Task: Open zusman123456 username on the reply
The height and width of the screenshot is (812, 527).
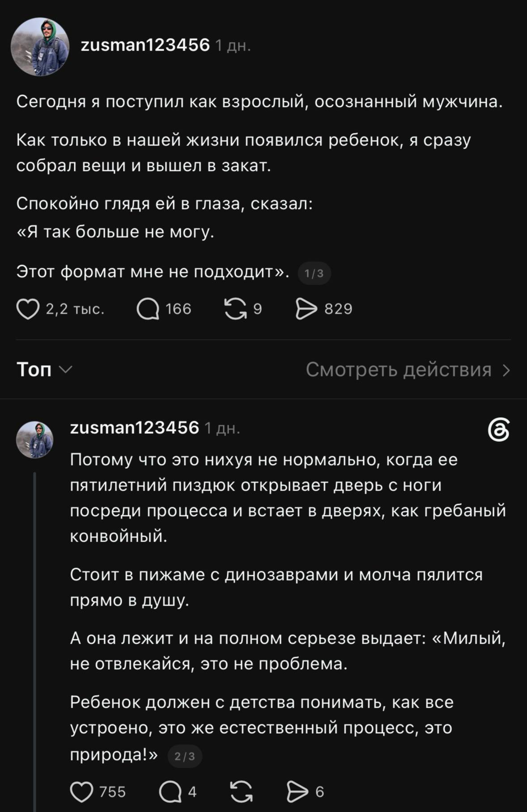Action: pos(134,428)
